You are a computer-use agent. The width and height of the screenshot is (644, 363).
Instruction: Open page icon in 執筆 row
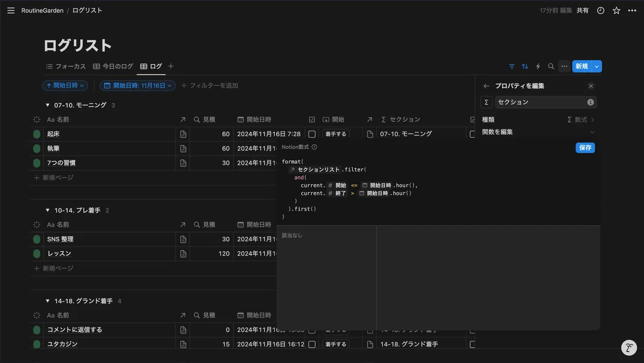tap(183, 148)
